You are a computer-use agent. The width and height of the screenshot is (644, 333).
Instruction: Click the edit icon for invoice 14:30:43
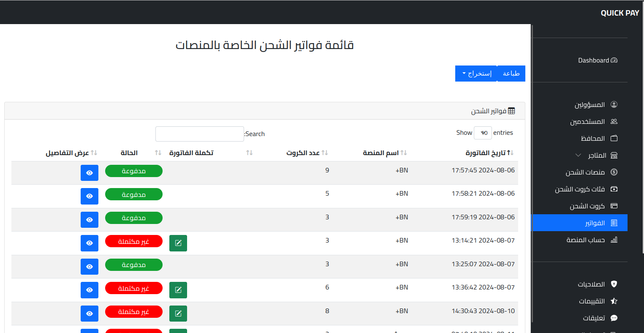pyautogui.click(x=178, y=314)
